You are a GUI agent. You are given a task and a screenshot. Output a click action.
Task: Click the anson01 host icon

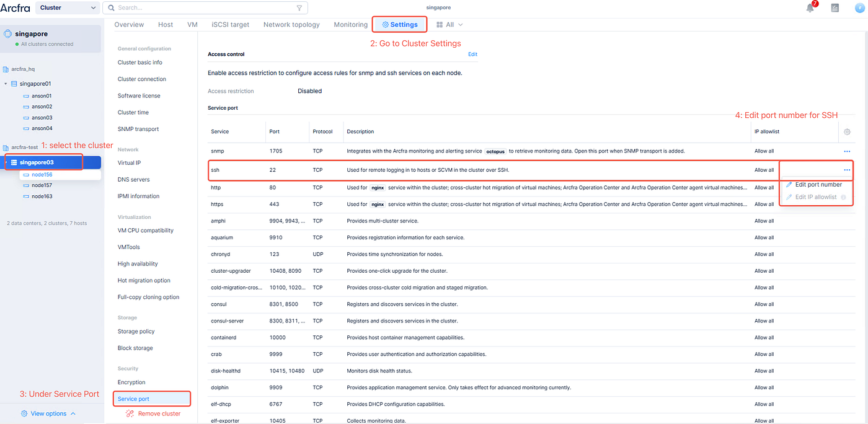[26, 96]
